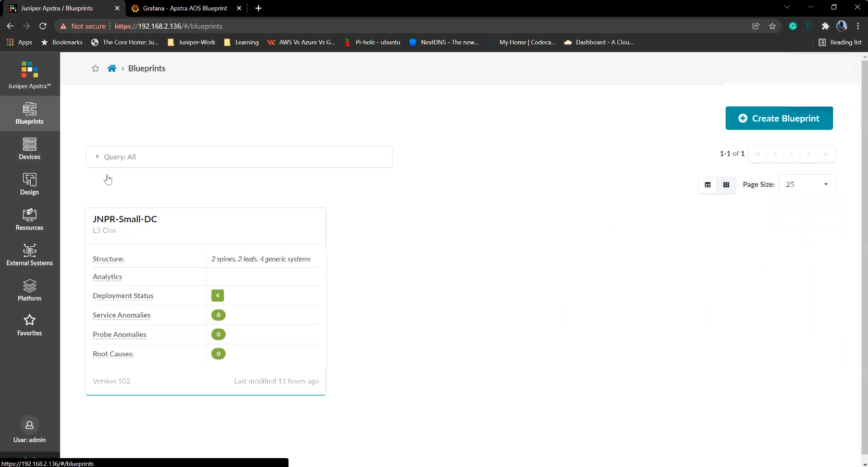Screen dimensions: 868x467
Task: Open the Page Size dropdown
Action: point(806,184)
